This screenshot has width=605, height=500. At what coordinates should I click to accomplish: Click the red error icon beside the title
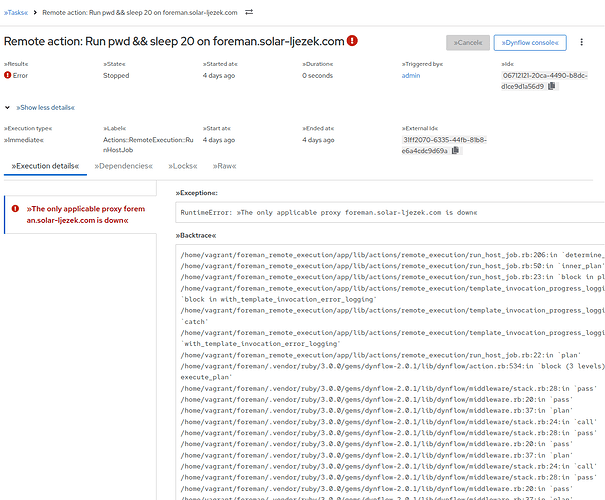(x=352, y=41)
